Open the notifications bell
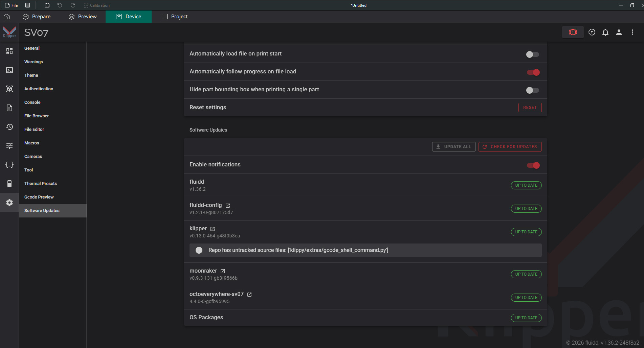The image size is (644, 348). coord(605,32)
